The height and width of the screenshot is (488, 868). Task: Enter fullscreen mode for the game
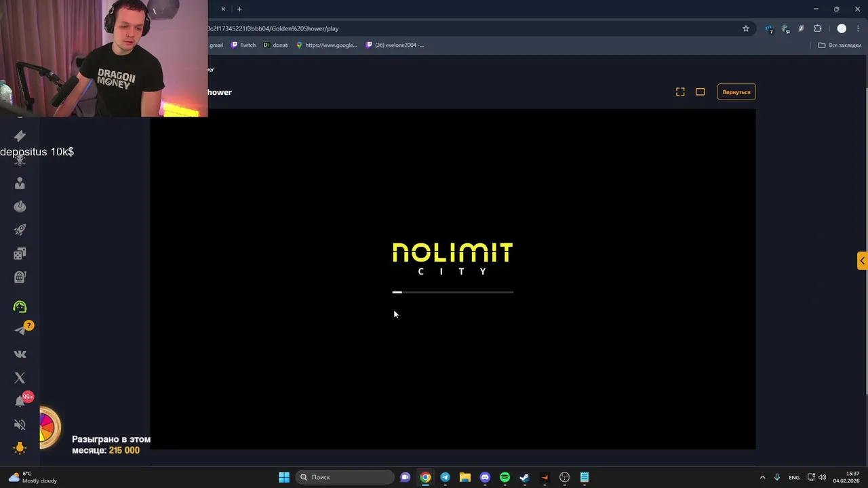[x=680, y=91]
